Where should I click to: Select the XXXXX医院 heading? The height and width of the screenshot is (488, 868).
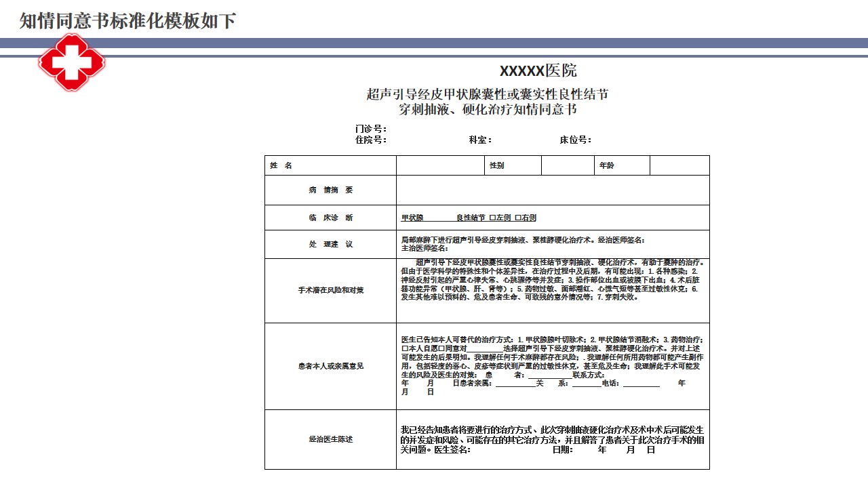pyautogui.click(x=538, y=71)
